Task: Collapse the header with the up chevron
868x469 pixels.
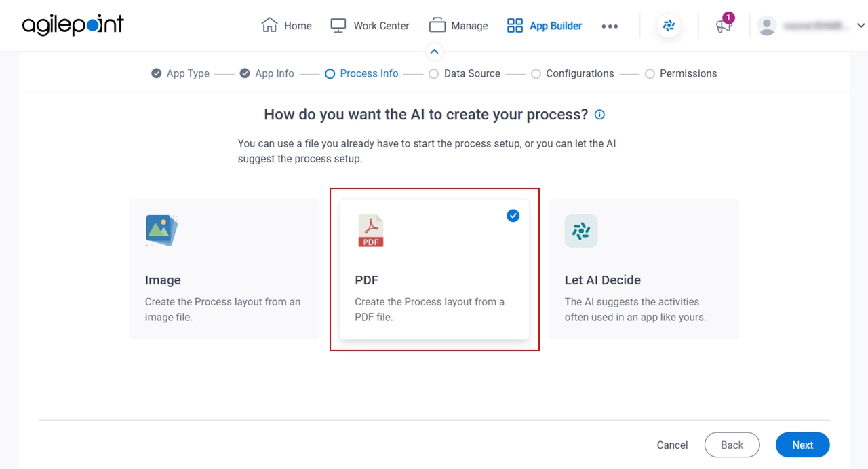Action: (x=434, y=52)
